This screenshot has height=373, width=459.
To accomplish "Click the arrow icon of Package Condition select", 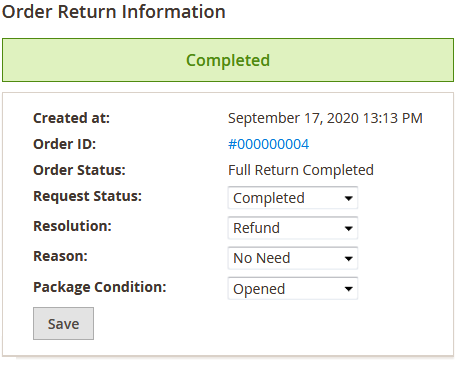I will (348, 289).
